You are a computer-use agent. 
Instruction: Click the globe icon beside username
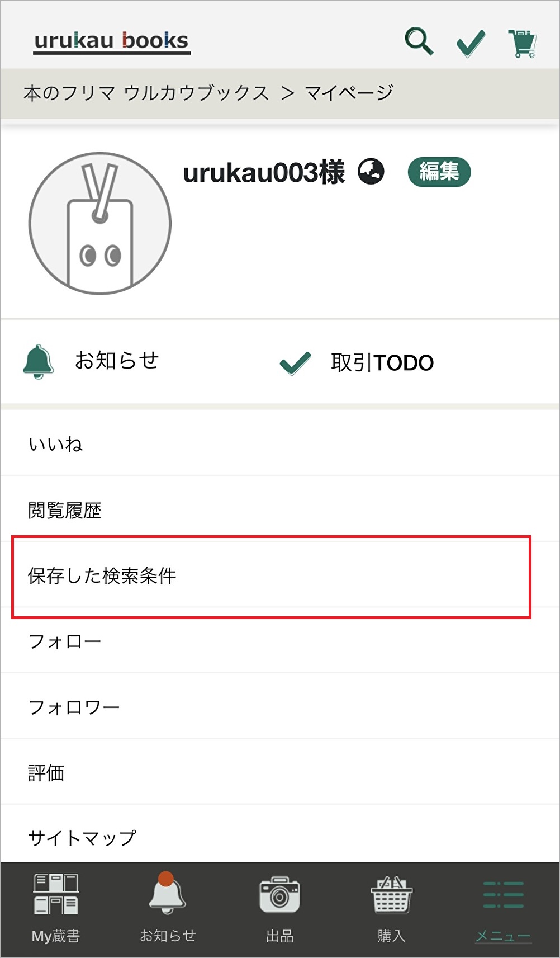click(x=371, y=172)
